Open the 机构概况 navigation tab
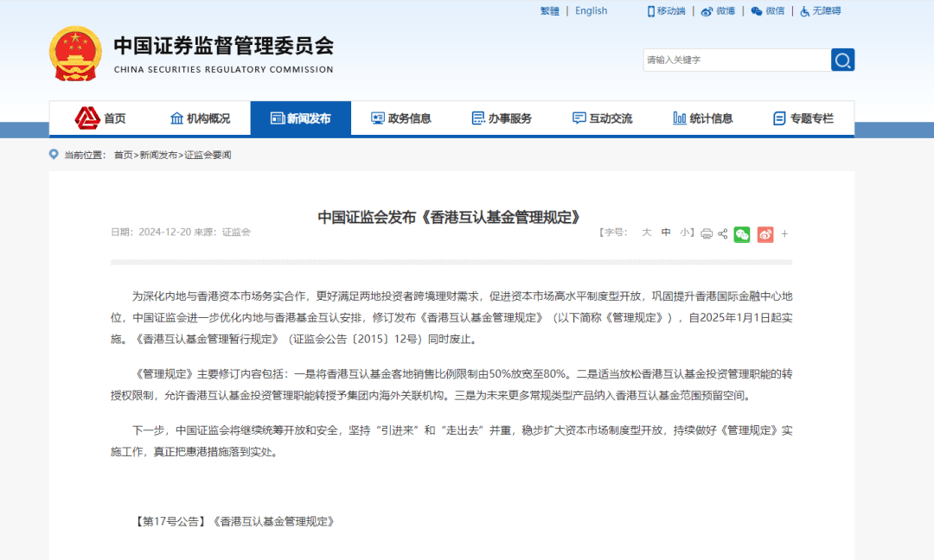 click(200, 118)
